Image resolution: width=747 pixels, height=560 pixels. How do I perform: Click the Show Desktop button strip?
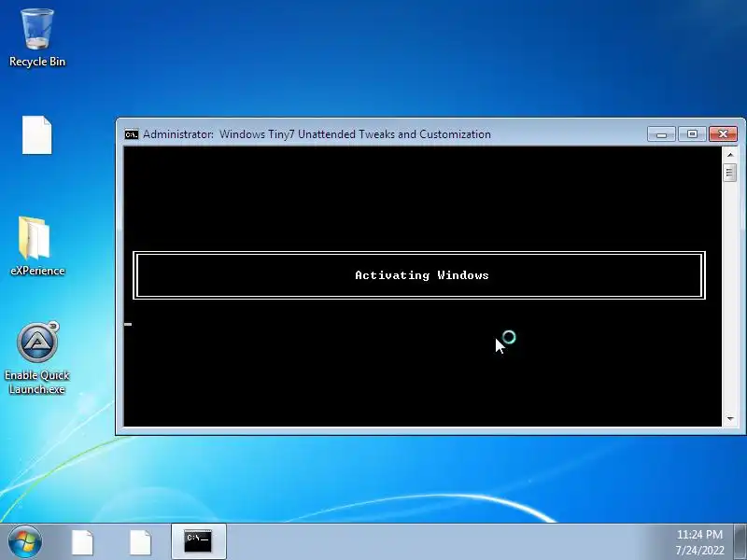click(x=740, y=541)
